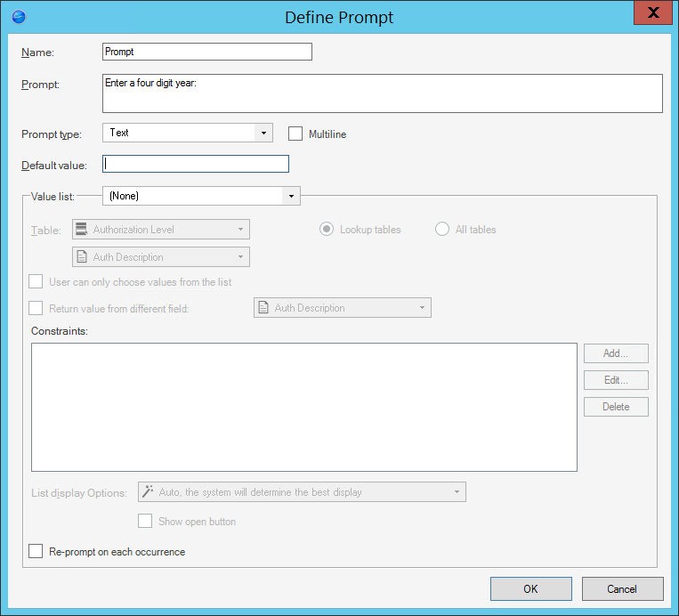Click the document icon in return-value field dropdown
Viewport: 679px width, 616px height.
point(263,308)
